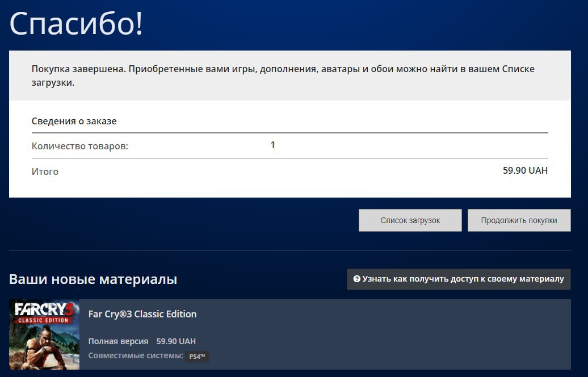Click the Совместимые системы label
Image resolution: width=588 pixels, height=377 pixels.
click(136, 355)
